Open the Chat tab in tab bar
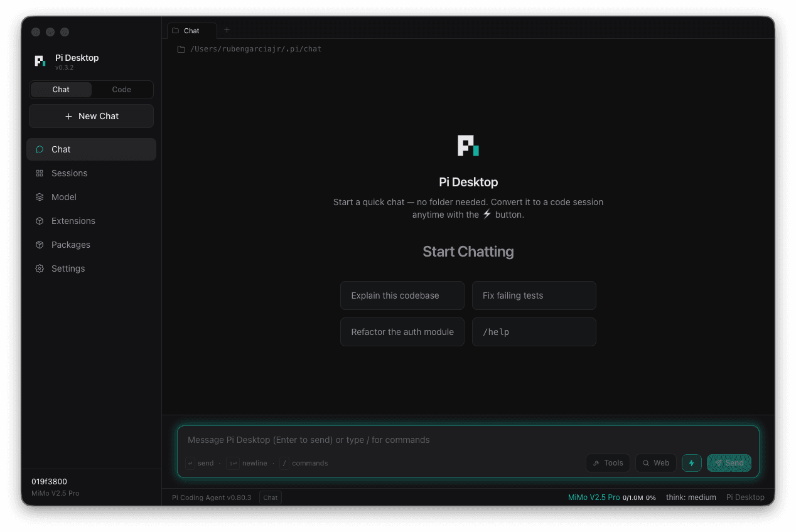Image resolution: width=796 pixels, height=532 pixels. pyautogui.click(x=192, y=31)
